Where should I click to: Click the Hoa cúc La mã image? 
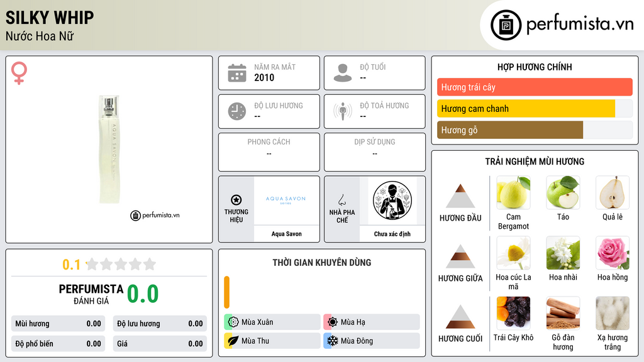pyautogui.click(x=513, y=253)
